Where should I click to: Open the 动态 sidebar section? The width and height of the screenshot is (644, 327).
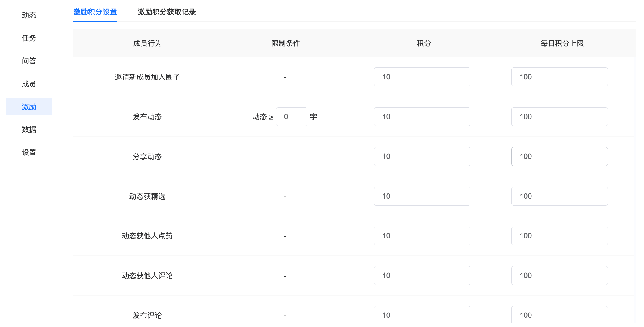[29, 15]
